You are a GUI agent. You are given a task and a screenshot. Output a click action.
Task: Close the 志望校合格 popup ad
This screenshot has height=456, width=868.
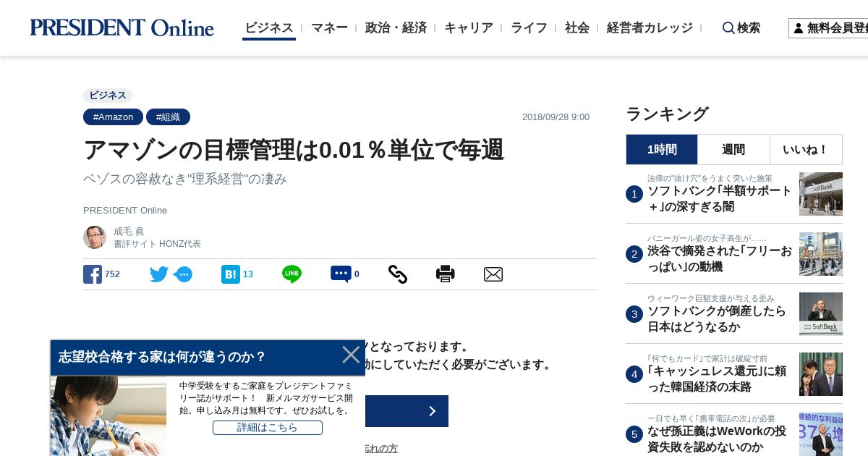click(351, 355)
